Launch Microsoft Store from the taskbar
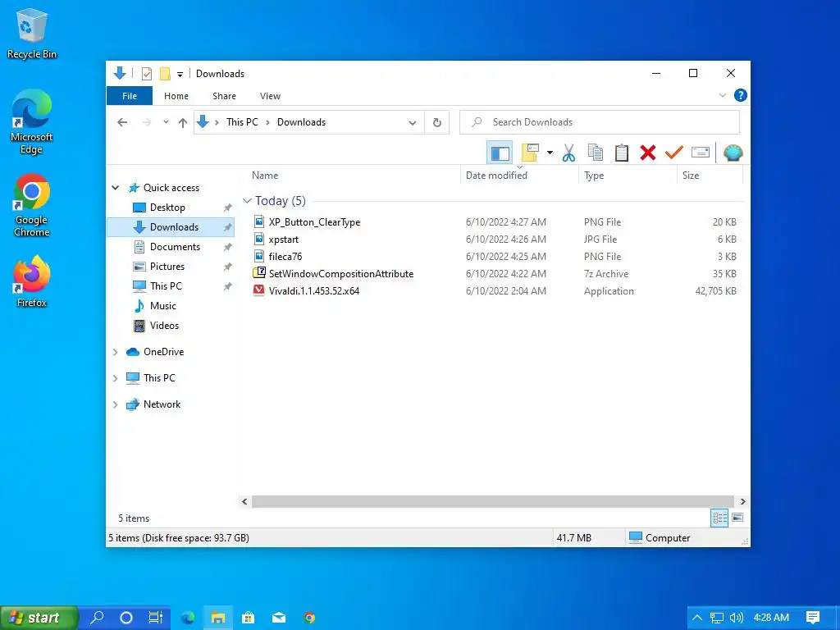The width and height of the screenshot is (840, 630). (x=248, y=618)
